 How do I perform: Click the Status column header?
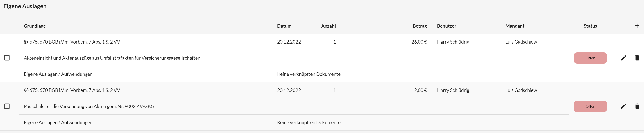click(x=590, y=26)
